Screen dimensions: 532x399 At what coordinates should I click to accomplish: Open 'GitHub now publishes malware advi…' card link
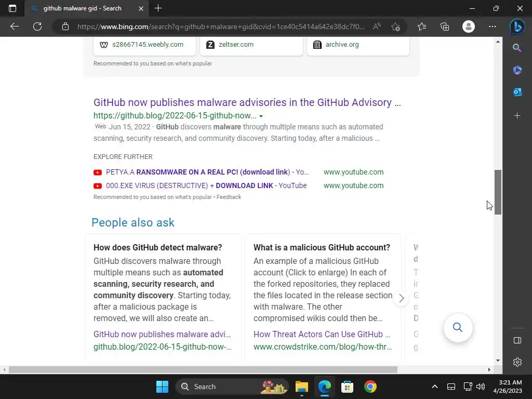162,334
